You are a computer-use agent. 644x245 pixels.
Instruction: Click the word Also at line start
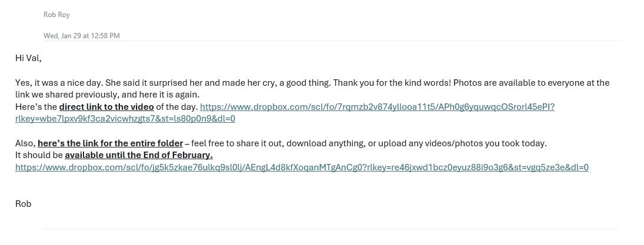[x=25, y=143]
